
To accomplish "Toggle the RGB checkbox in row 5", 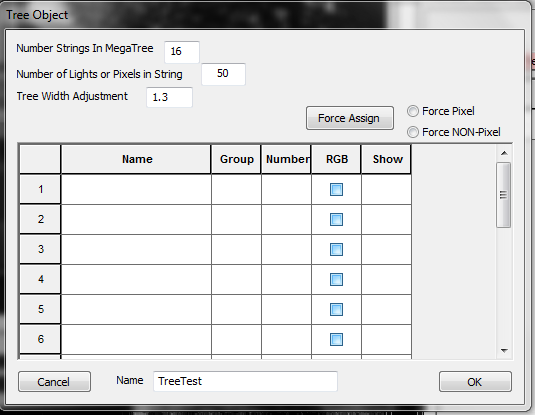I will pyautogui.click(x=336, y=310).
